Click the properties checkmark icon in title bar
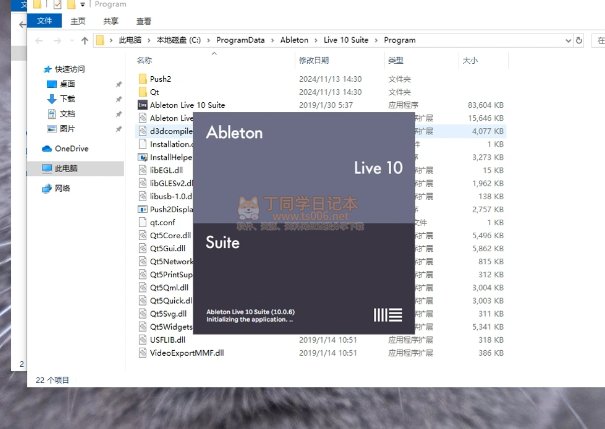 pyautogui.click(x=57, y=5)
